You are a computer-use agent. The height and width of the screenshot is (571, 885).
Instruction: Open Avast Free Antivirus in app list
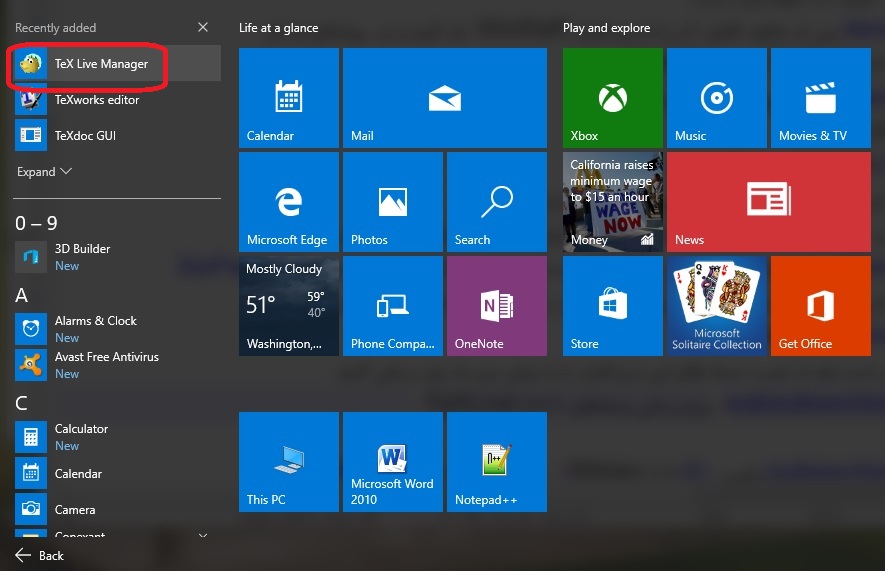pos(106,357)
